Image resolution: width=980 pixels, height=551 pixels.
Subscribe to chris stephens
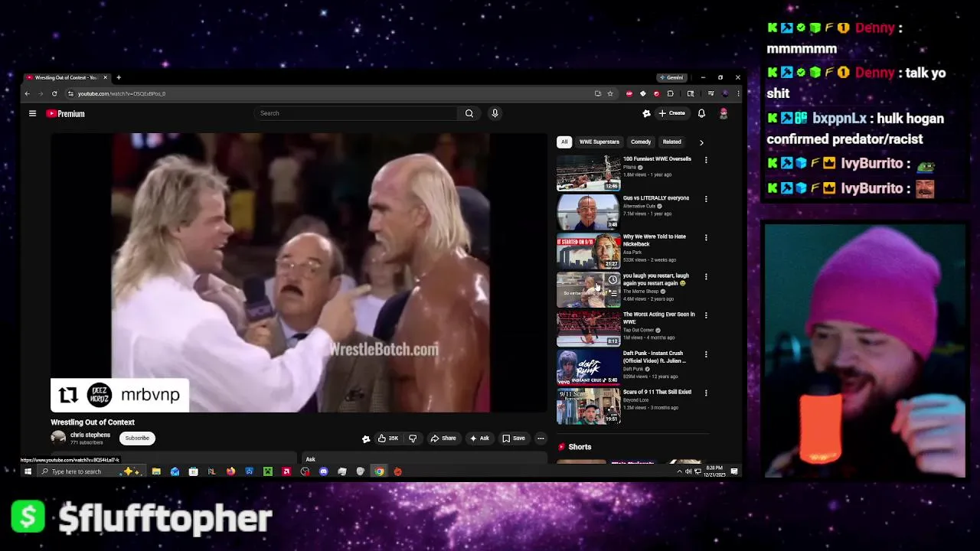pyautogui.click(x=137, y=438)
